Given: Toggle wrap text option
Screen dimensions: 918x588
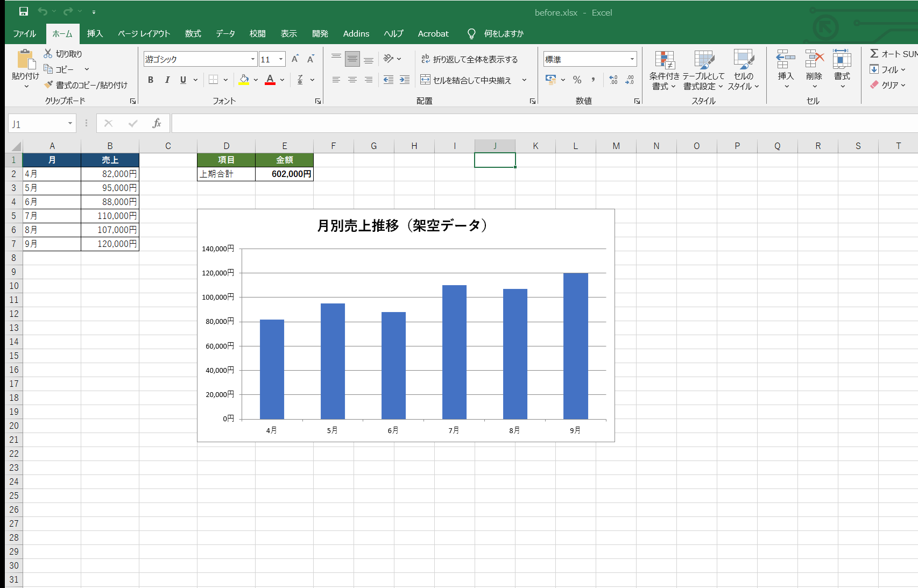Looking at the screenshot, I should click(469, 59).
